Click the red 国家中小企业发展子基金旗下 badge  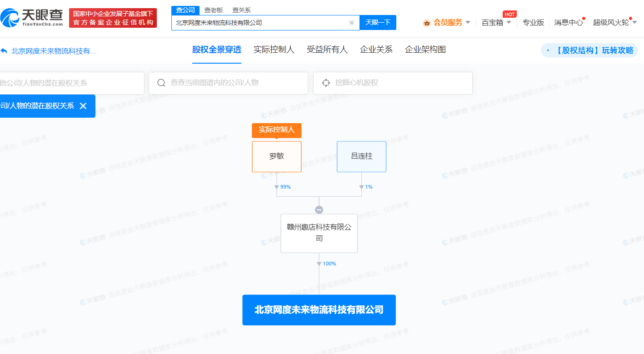(x=113, y=18)
